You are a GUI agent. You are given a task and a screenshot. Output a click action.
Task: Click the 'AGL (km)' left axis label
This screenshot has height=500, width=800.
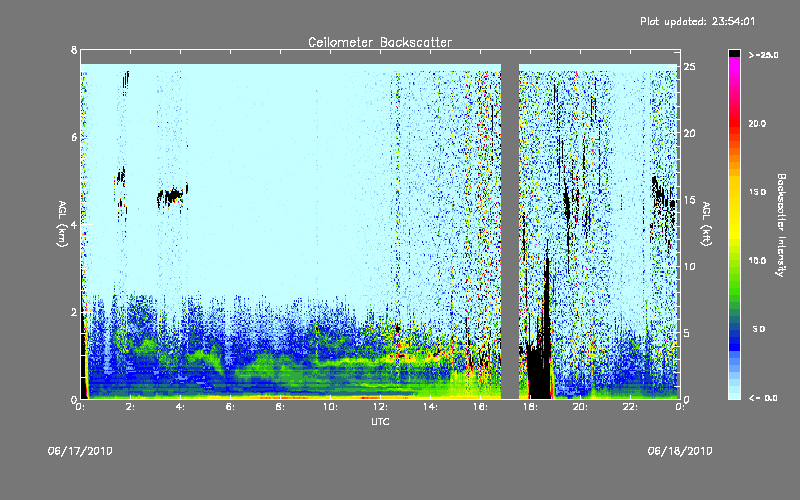(x=62, y=224)
